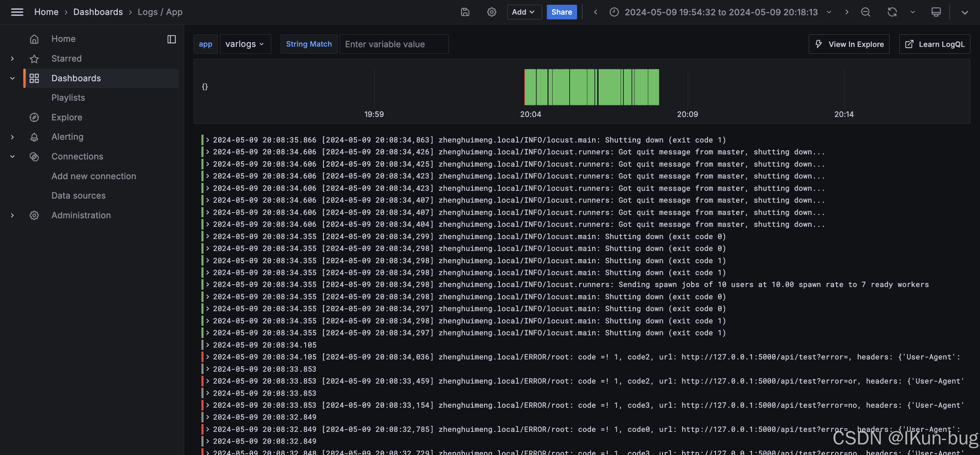Open Explore in the sidebar

pos(67,117)
